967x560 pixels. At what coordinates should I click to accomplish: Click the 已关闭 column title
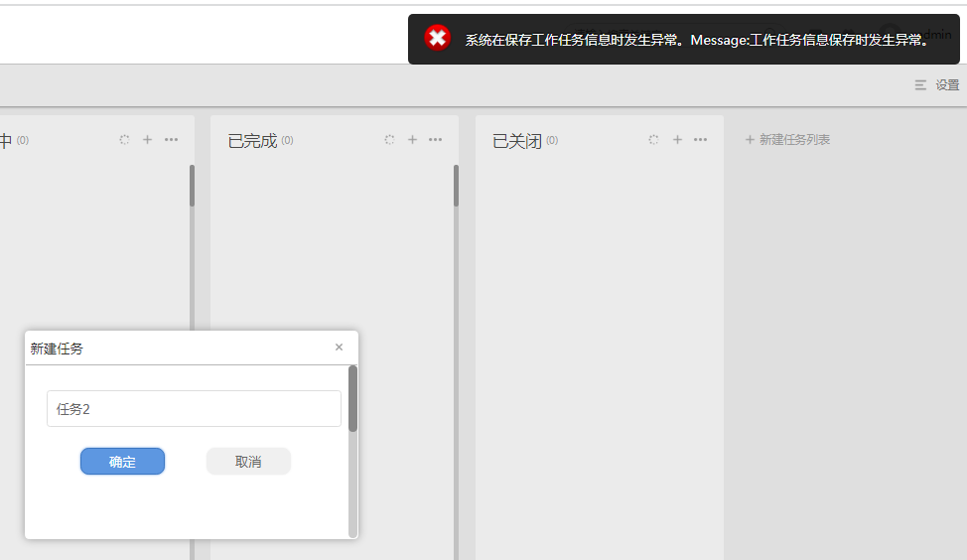point(517,141)
